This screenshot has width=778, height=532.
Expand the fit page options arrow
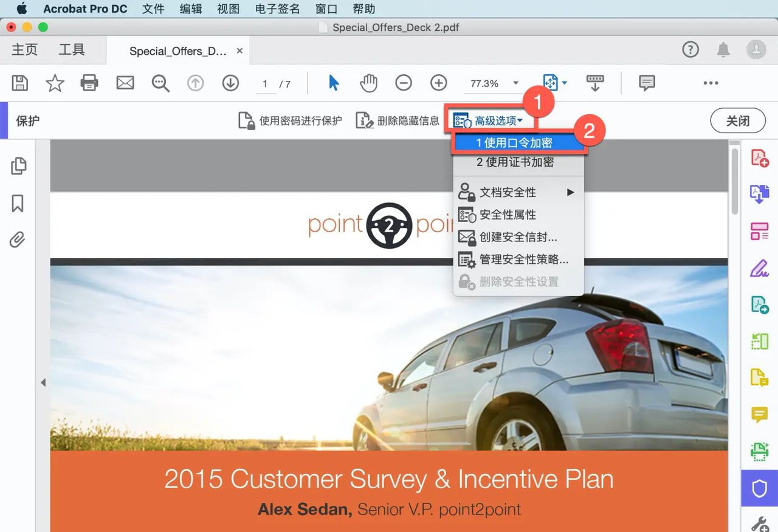coord(565,83)
